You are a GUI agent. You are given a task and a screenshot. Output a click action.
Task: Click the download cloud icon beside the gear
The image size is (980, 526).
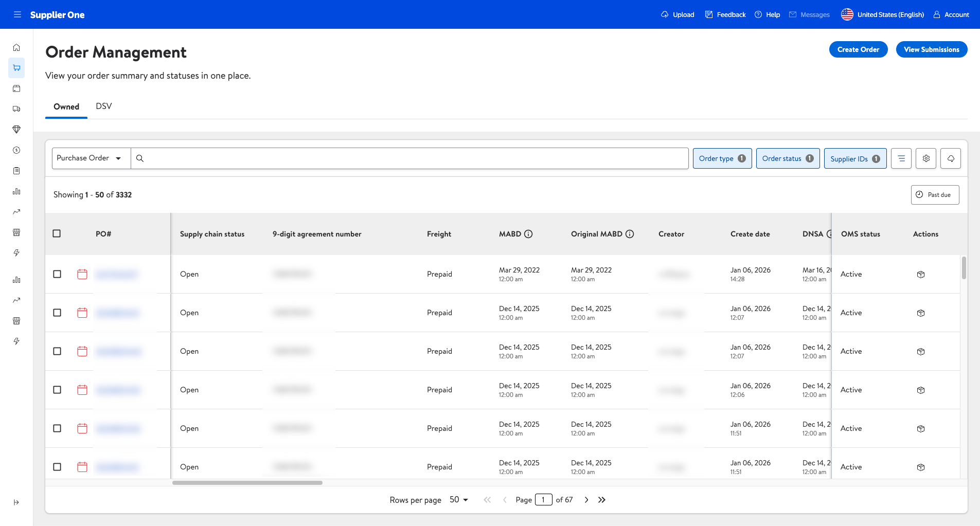(x=951, y=158)
